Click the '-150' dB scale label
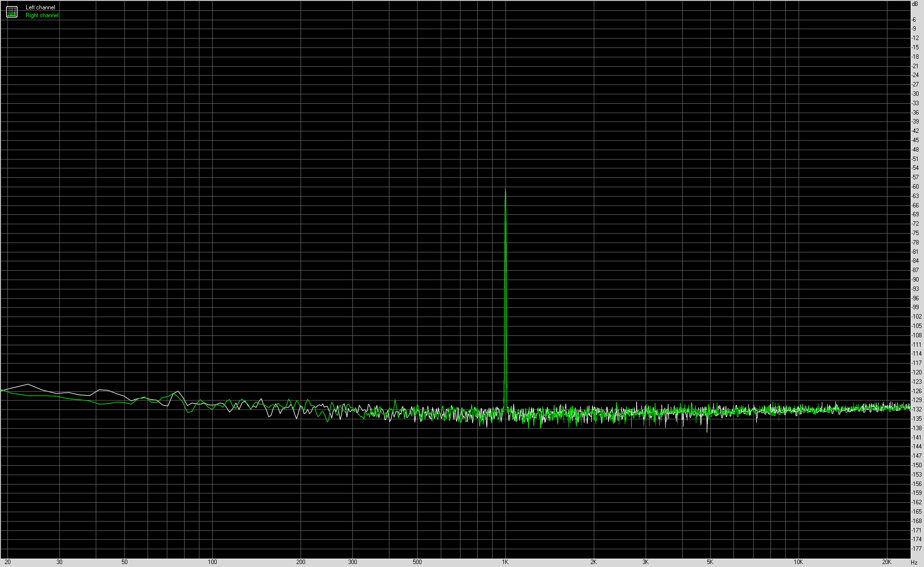Viewport: 924px width, 567px height. tap(916, 465)
